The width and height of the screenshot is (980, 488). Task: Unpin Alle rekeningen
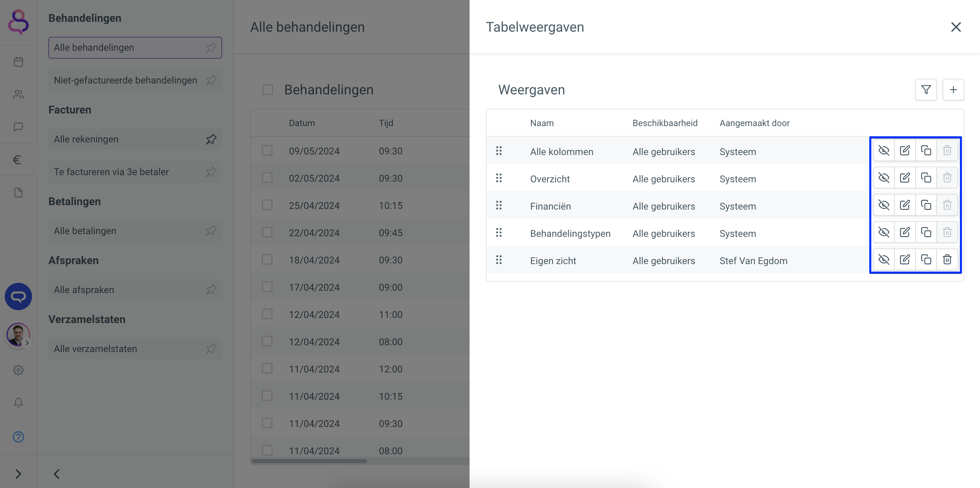click(211, 139)
